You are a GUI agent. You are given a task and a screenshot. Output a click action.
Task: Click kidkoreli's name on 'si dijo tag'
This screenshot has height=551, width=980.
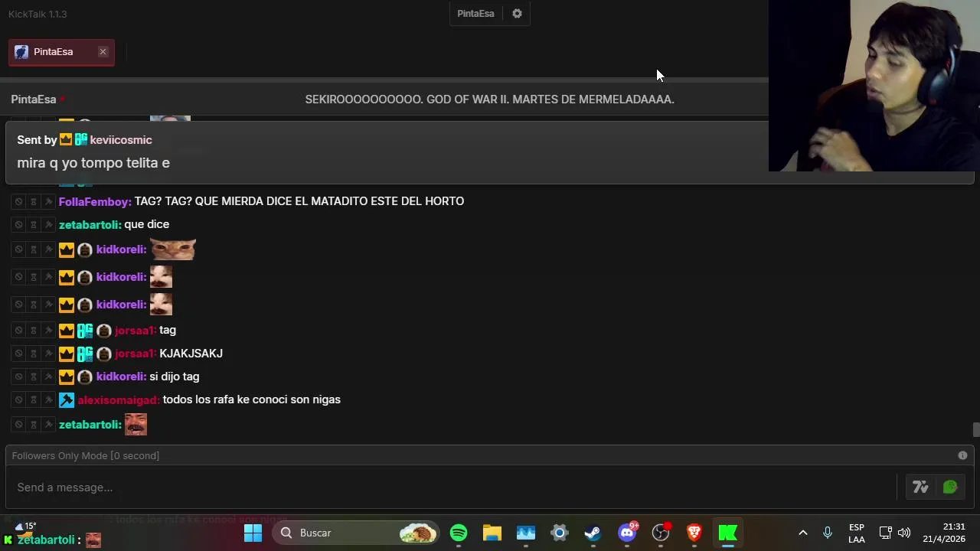click(121, 377)
